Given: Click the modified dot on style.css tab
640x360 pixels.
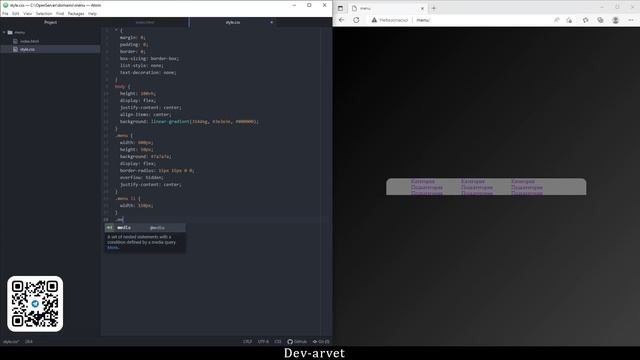Looking at the screenshot, I should 271,22.
